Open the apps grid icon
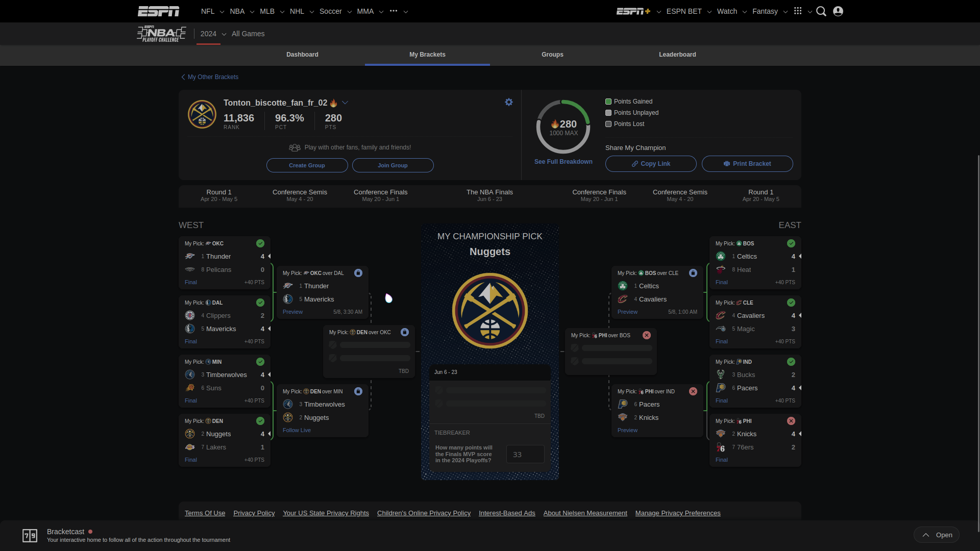The image size is (980, 551). 798,11
